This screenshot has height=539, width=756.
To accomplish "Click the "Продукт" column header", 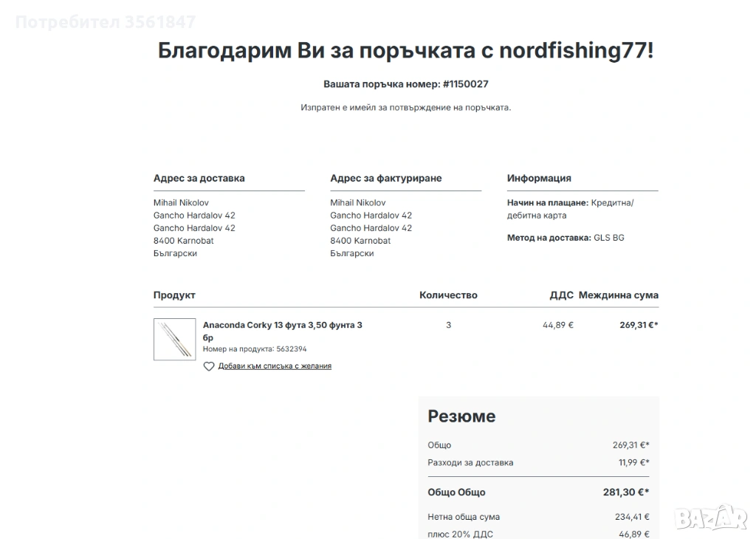I will tap(174, 295).
